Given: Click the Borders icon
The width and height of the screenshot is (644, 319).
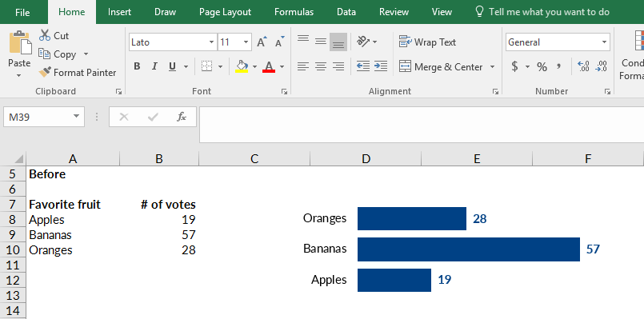Looking at the screenshot, I should (x=206, y=66).
